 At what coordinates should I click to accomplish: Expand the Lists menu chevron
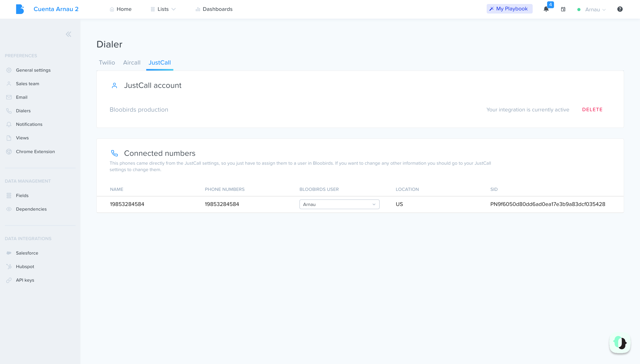174,9
